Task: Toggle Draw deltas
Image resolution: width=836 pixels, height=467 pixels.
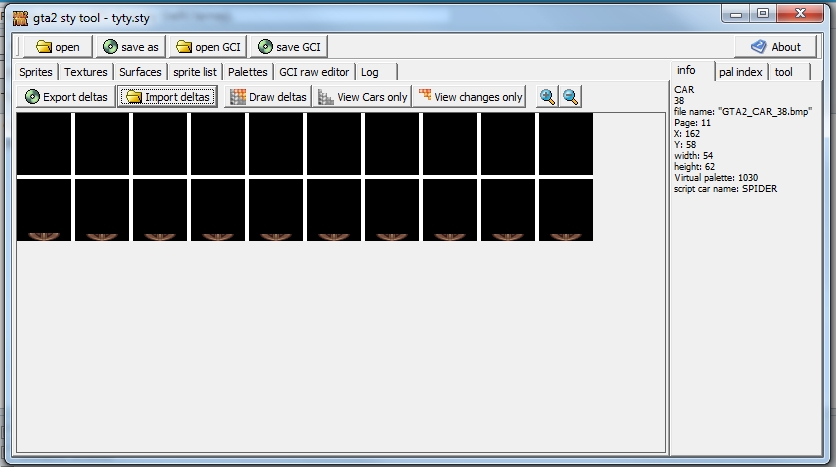Action: (x=267, y=97)
